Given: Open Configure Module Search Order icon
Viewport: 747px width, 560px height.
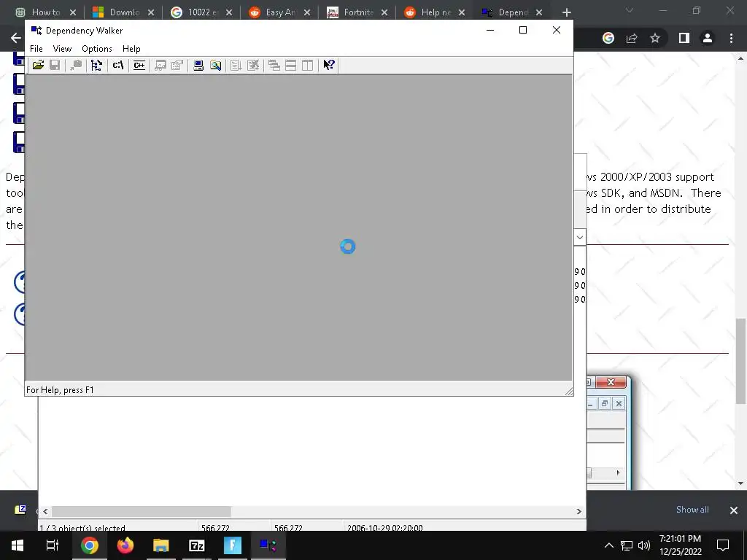Looking at the screenshot, I should [x=215, y=65].
